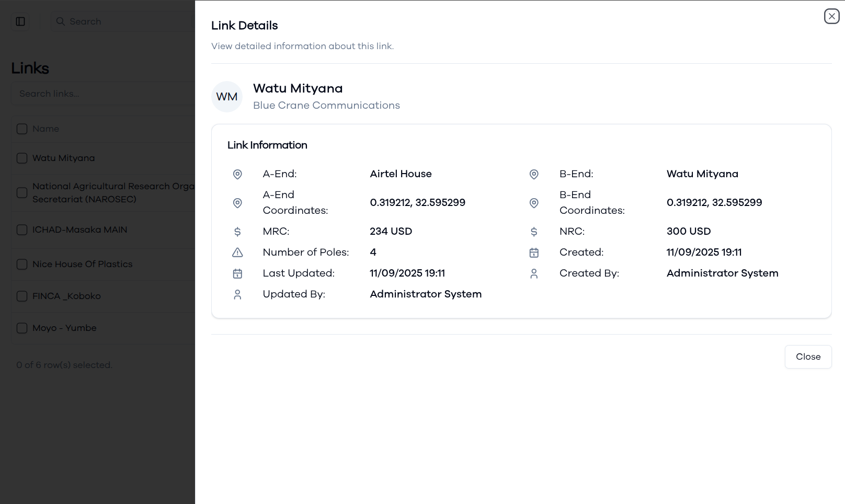Click the Link Information section heading

click(x=267, y=145)
